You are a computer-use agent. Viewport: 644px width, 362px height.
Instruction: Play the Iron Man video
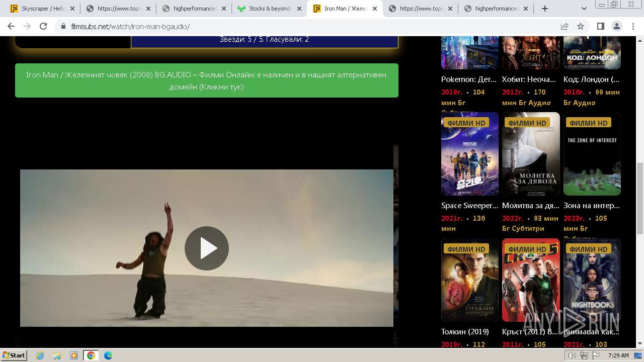(x=206, y=248)
